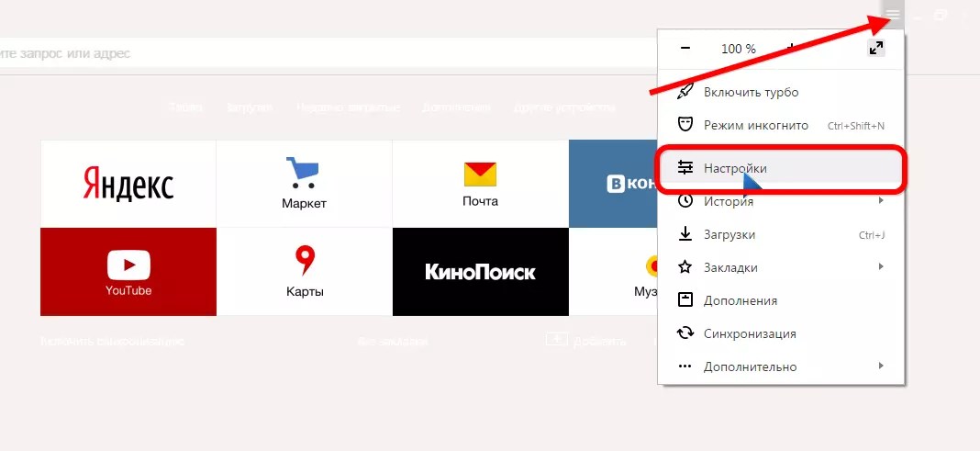Click the clock icon beside История
The width and height of the screenshot is (980, 451).
coord(685,201)
